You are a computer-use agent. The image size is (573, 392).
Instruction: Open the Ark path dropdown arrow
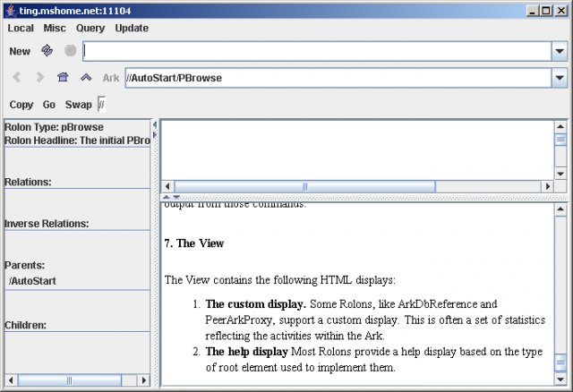559,78
